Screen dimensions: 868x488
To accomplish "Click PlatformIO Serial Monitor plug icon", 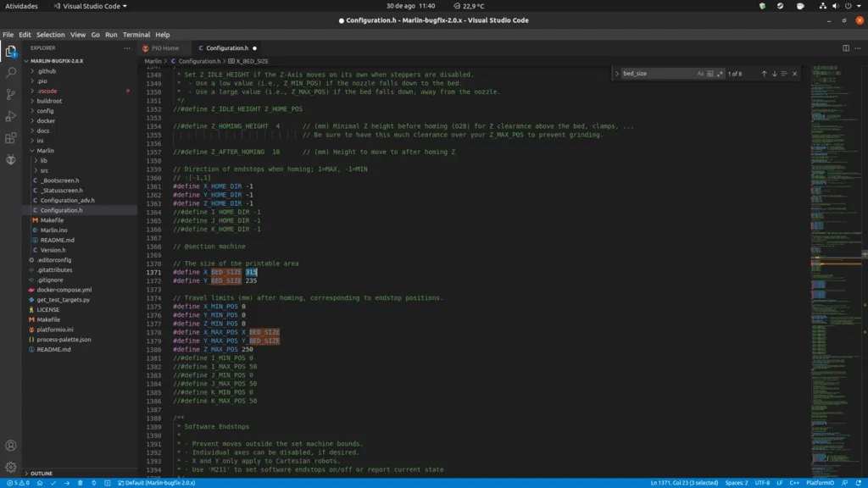I will (x=93, y=483).
